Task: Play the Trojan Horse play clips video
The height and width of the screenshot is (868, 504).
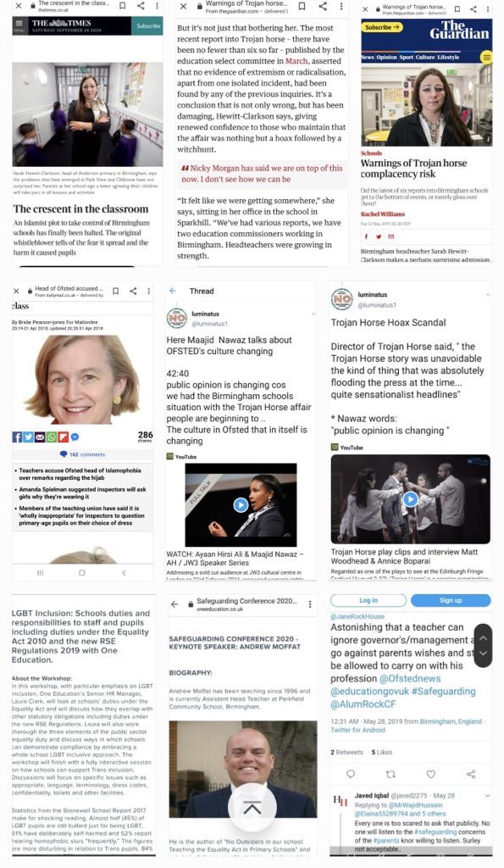Action: (x=410, y=498)
